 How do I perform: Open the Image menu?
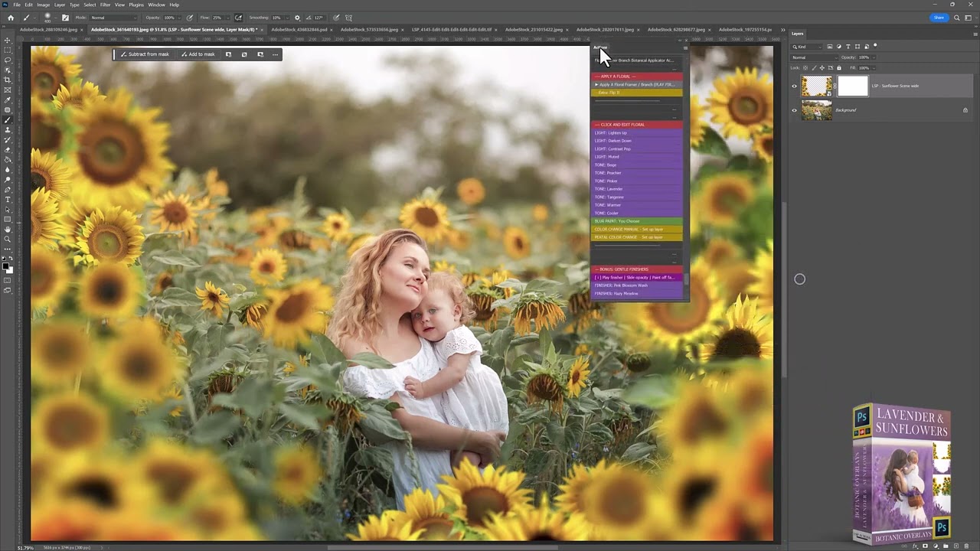point(44,5)
